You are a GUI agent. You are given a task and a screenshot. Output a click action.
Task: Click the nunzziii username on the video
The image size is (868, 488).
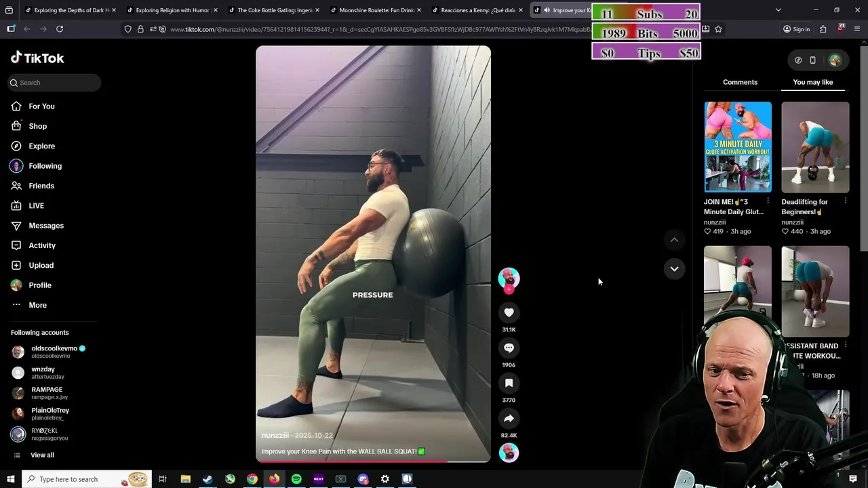[275, 435]
